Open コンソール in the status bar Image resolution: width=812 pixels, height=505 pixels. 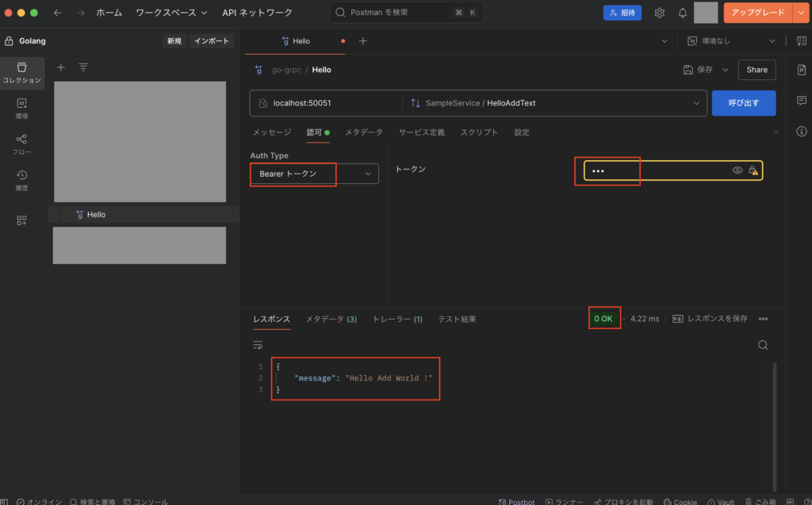pos(146,501)
